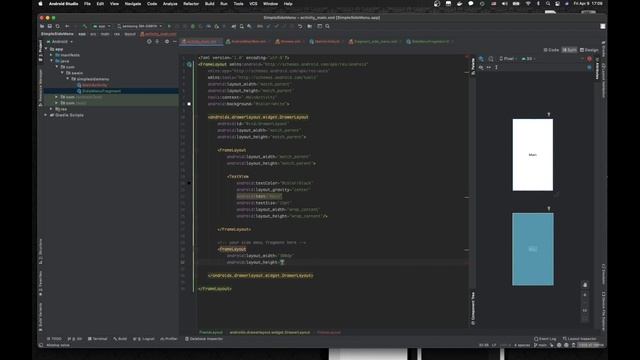Open the Resource Manager side tab

[x=40, y=88]
